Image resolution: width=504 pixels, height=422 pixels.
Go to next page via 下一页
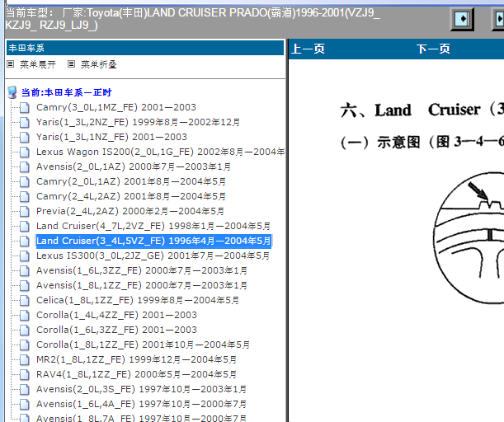433,49
